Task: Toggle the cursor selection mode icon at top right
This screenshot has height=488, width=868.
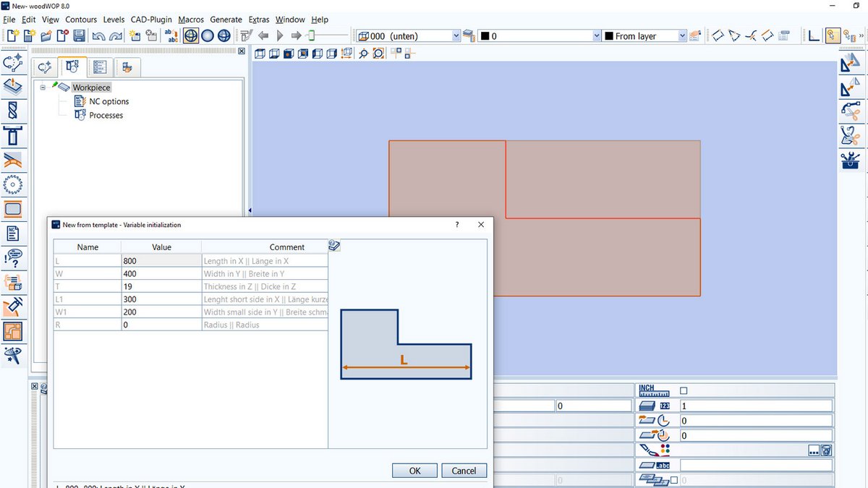Action: pos(833,35)
